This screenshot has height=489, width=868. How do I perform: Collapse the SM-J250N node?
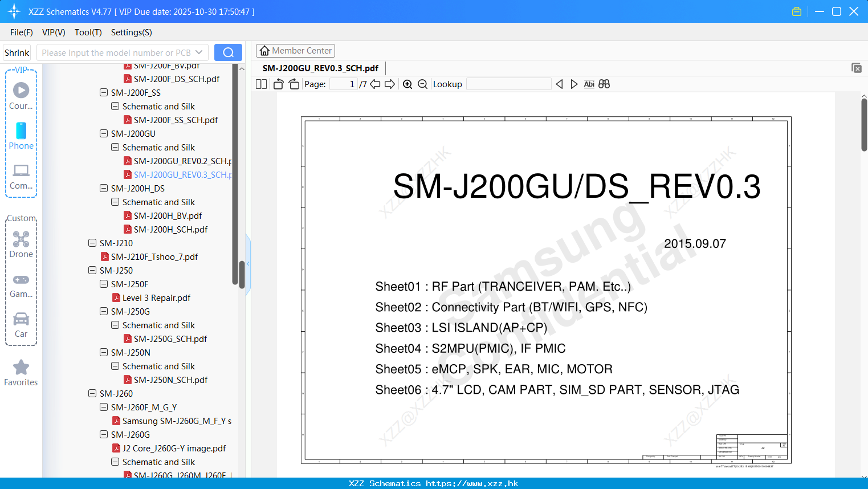pyautogui.click(x=104, y=352)
